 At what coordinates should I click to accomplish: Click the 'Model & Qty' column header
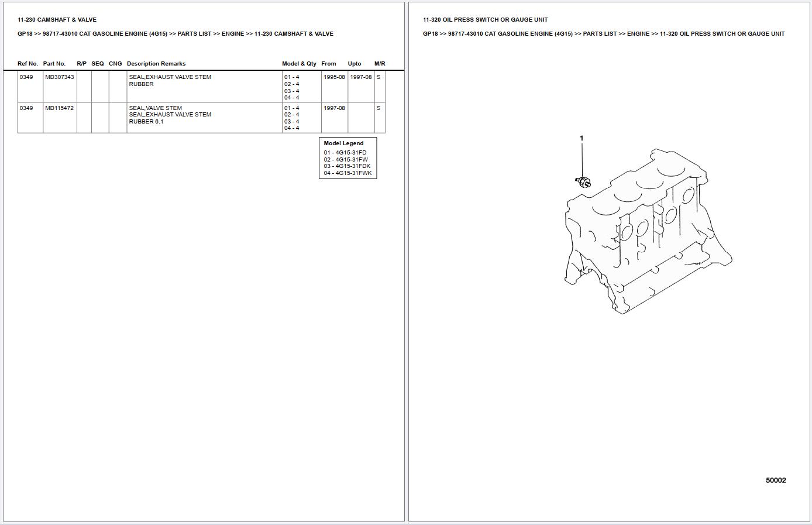299,64
